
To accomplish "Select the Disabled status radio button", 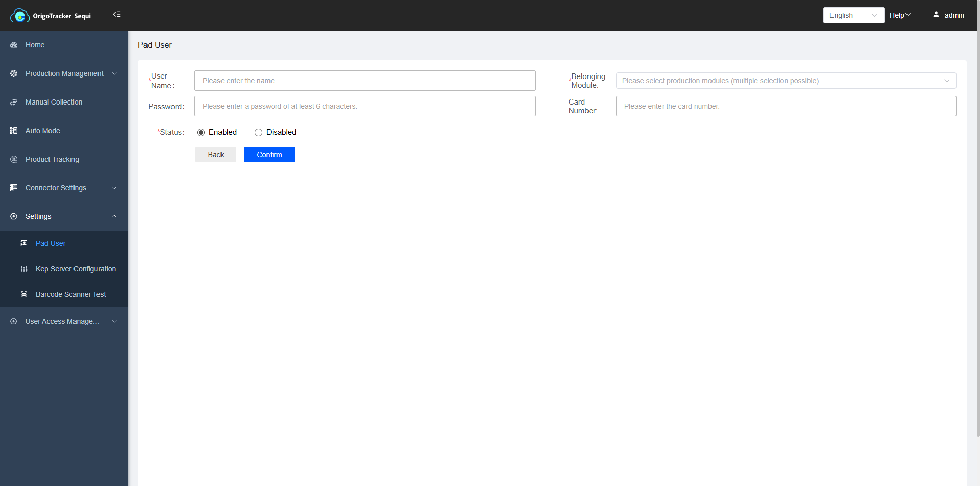I will click(259, 133).
